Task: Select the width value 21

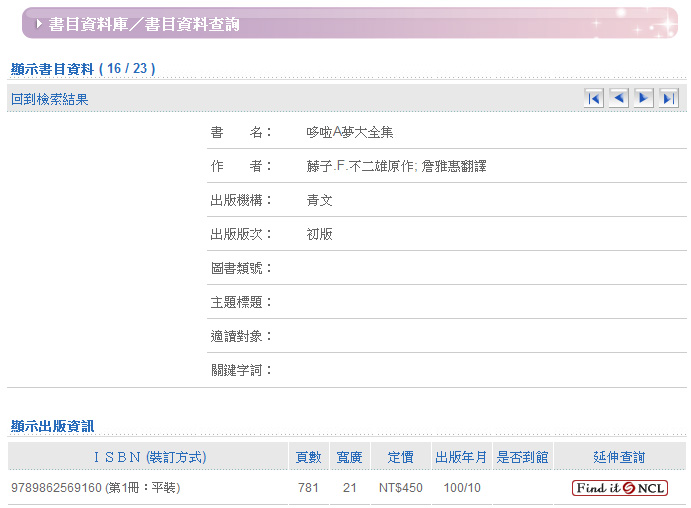Action: pos(349,488)
